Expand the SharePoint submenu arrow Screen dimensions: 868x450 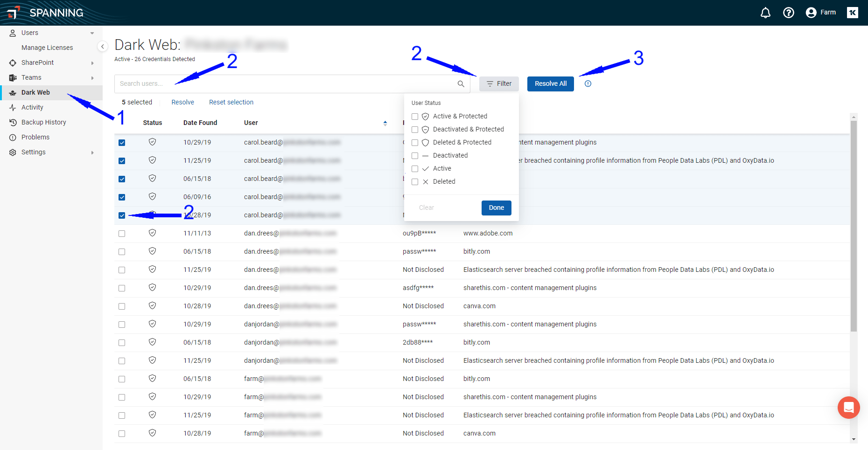(x=92, y=63)
